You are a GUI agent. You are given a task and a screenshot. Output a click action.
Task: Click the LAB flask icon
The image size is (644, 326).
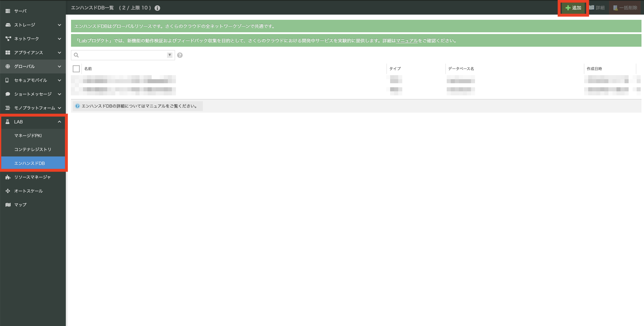(8, 122)
